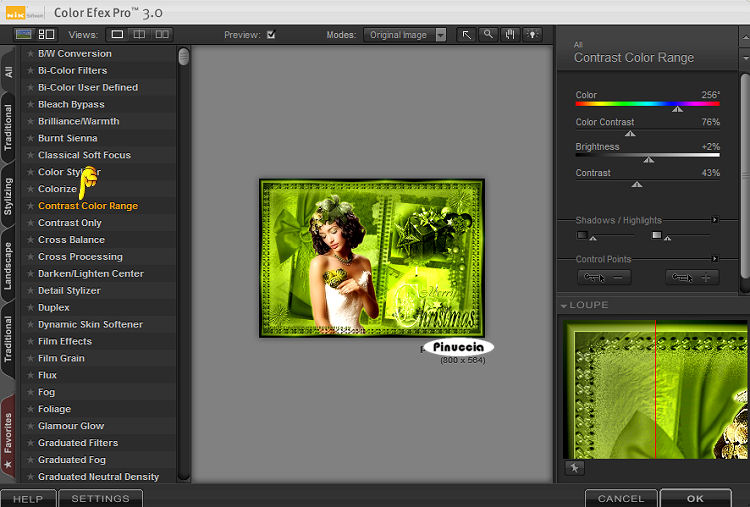
Task: Toggle favorite star for Film Grain
Action: [x=30, y=358]
